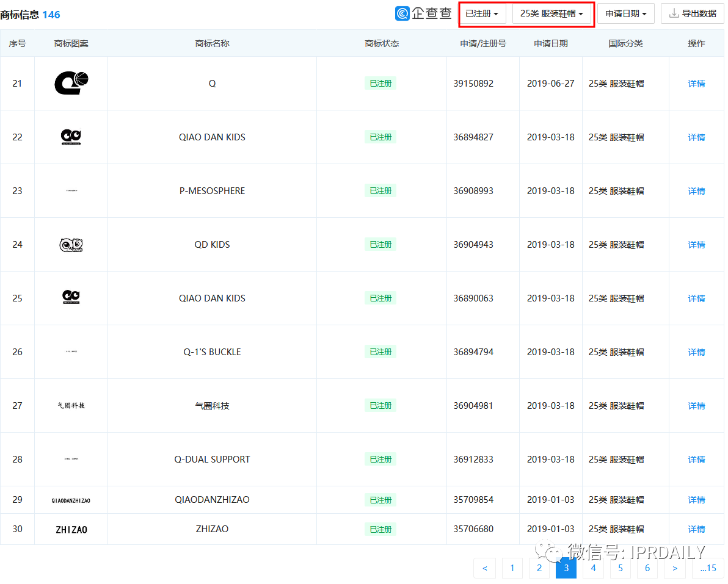Screen dimensions: 728x584
Task: Click trademark name P-MESOSPHERE
Action: pos(212,190)
